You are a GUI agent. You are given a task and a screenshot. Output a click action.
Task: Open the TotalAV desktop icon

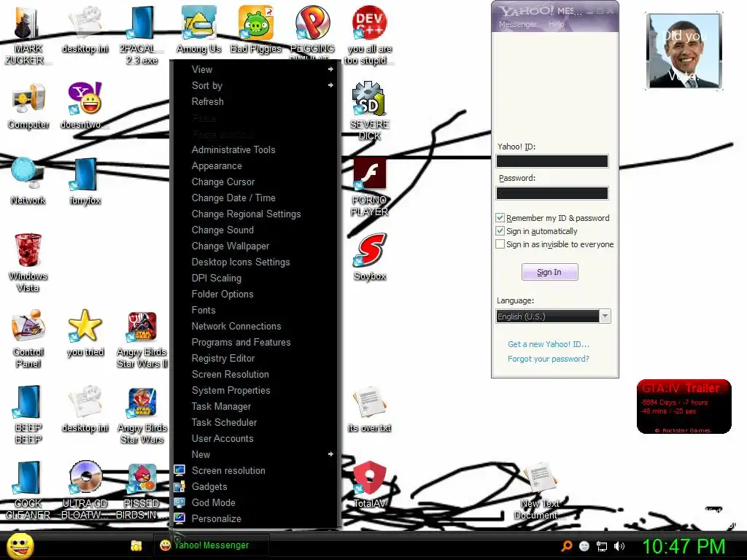tap(369, 484)
